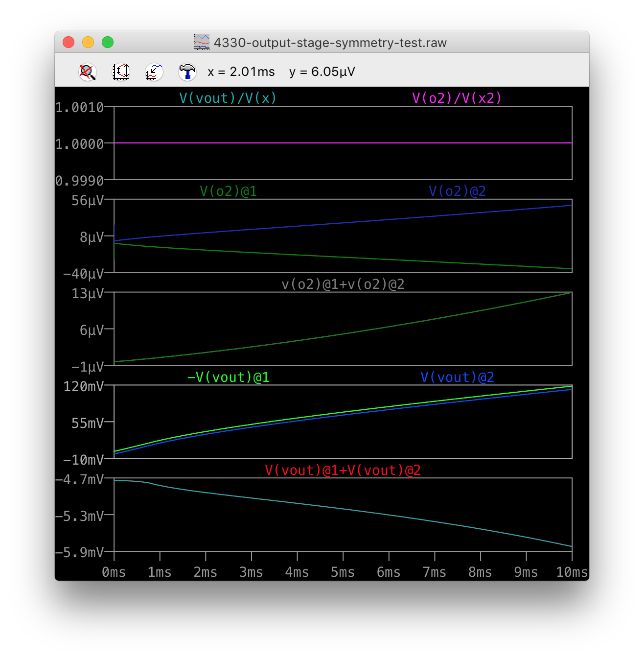The width and height of the screenshot is (644, 659).
Task: Click the 2ms time axis label
Action: point(206,572)
